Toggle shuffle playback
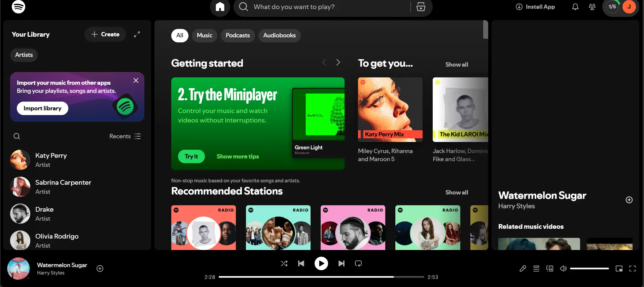This screenshot has height=287, width=644. coord(284,263)
